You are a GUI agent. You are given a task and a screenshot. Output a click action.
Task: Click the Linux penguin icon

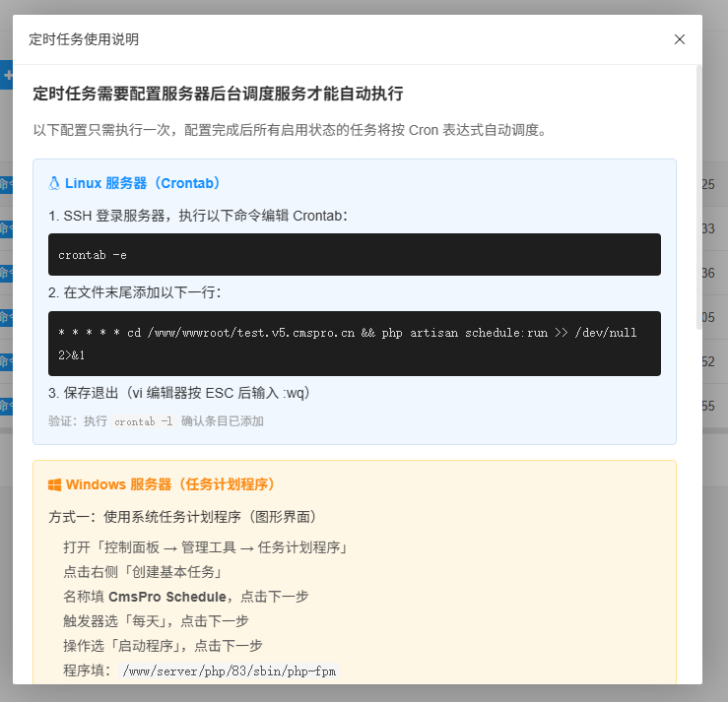coord(54,183)
